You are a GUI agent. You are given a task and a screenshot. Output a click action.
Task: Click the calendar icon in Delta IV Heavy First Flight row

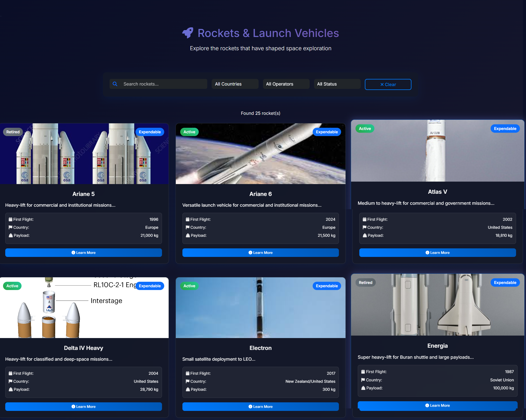[x=10, y=373]
